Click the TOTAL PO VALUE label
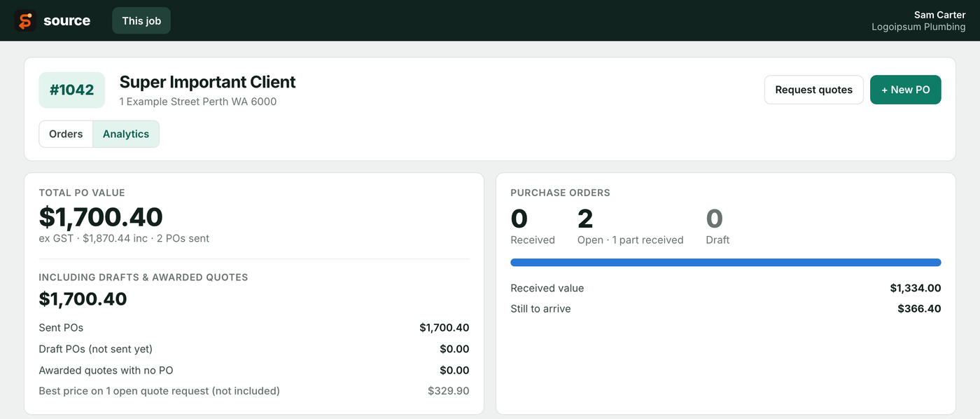 coord(82,193)
